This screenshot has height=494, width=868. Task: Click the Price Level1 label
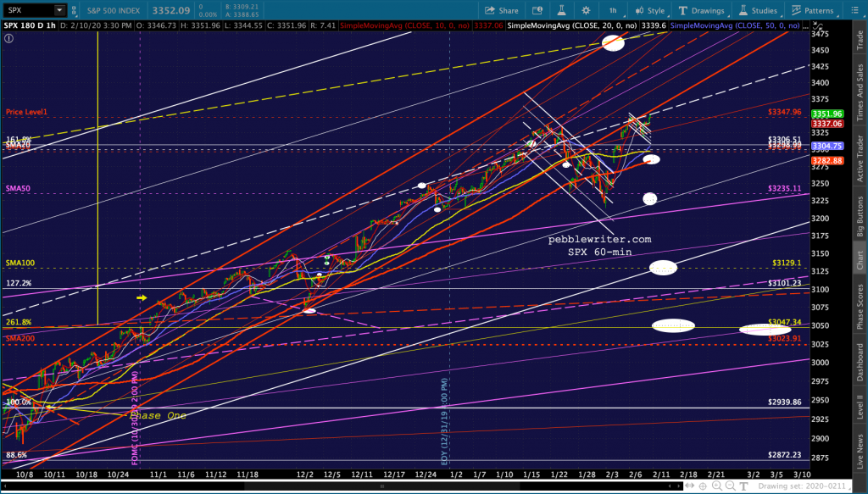click(26, 112)
